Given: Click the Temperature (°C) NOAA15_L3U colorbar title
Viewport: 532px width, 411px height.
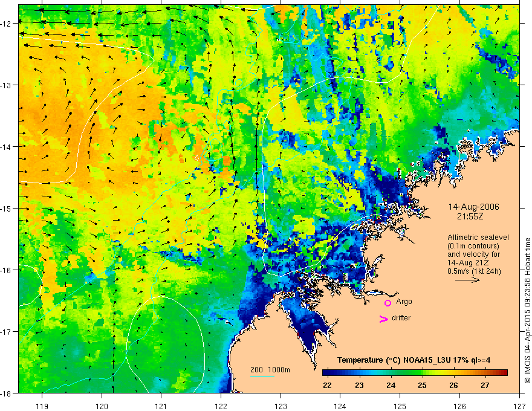Looking at the screenshot, I should 415,360.
